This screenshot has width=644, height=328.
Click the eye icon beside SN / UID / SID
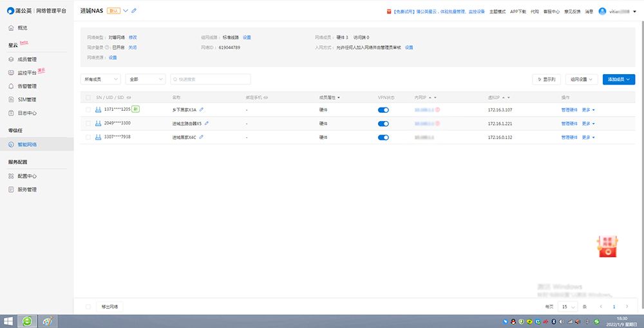(x=129, y=97)
